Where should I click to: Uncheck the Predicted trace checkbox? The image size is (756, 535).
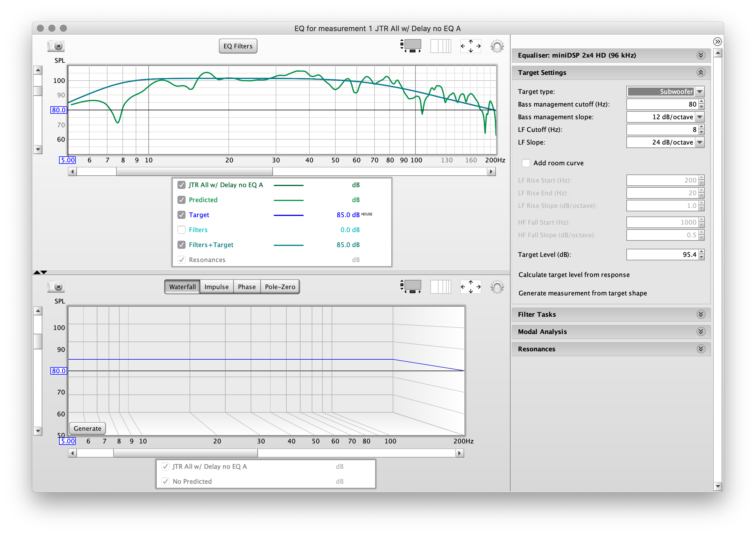[x=182, y=200]
